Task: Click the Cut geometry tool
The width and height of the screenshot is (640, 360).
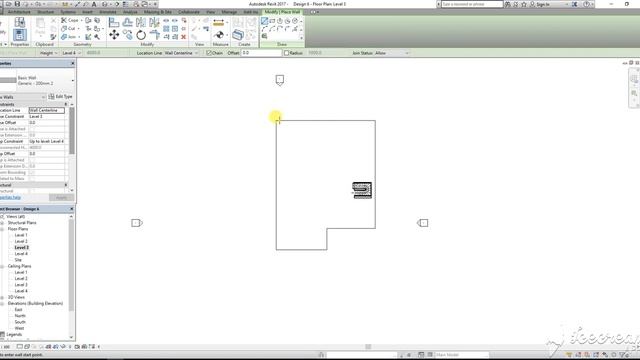Action: (69, 29)
